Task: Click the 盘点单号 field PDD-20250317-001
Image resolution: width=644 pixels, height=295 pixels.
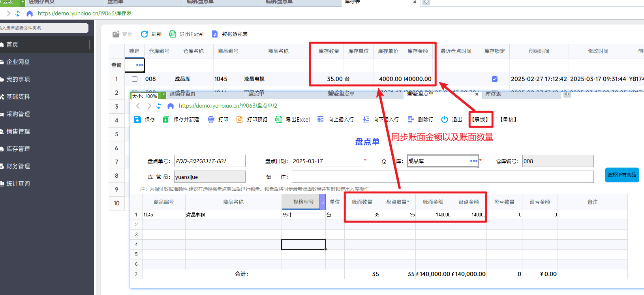Action: 210,161
